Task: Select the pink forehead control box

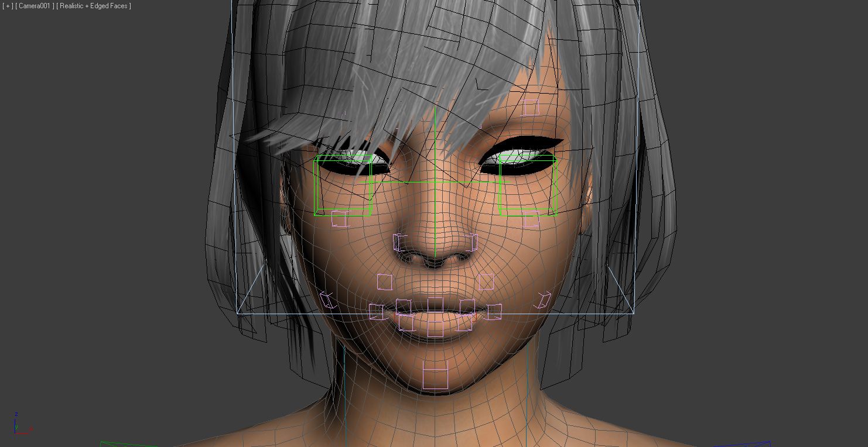Action: [x=531, y=107]
